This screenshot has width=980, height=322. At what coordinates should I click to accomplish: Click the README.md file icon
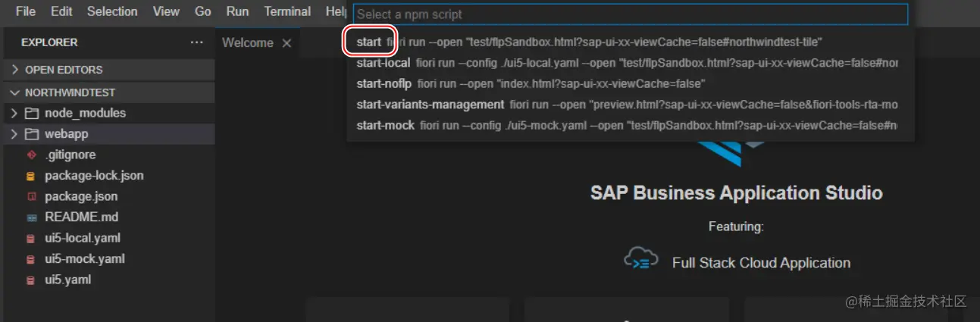[x=31, y=217]
